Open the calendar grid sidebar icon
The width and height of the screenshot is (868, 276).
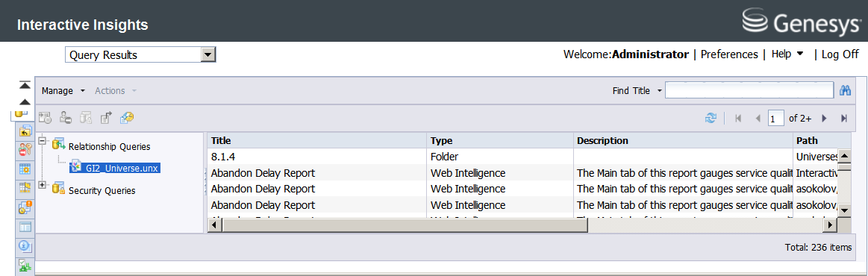(25, 168)
